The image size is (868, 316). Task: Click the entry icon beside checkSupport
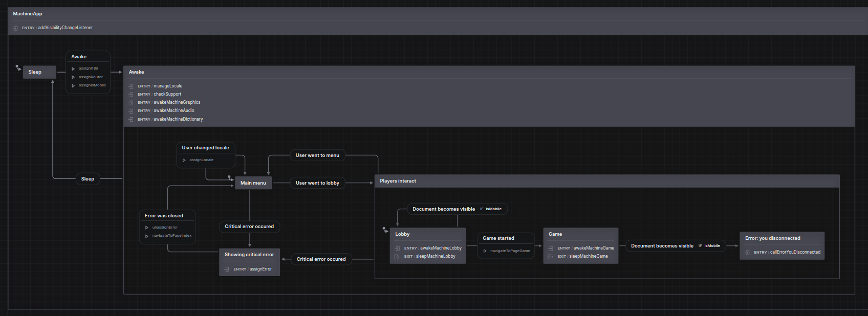coord(131,94)
